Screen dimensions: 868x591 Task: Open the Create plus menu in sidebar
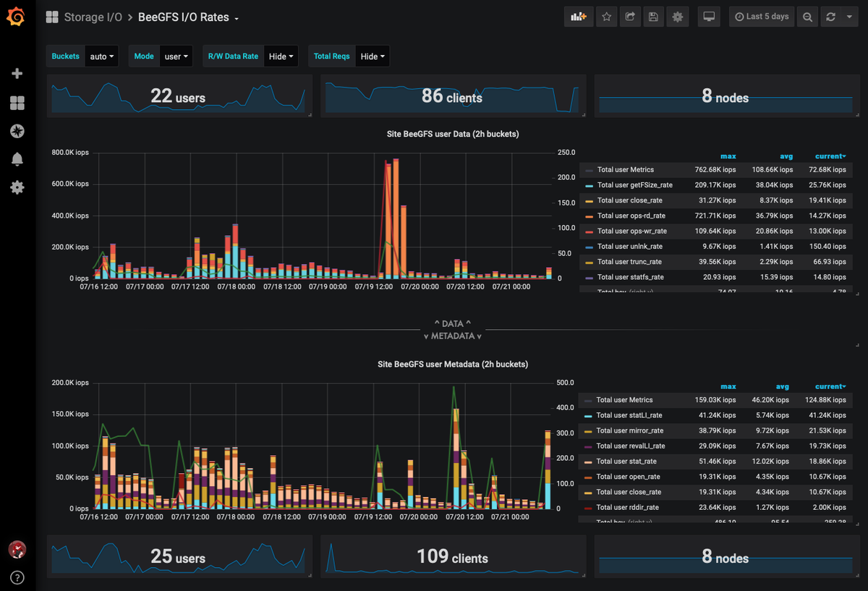click(x=17, y=74)
